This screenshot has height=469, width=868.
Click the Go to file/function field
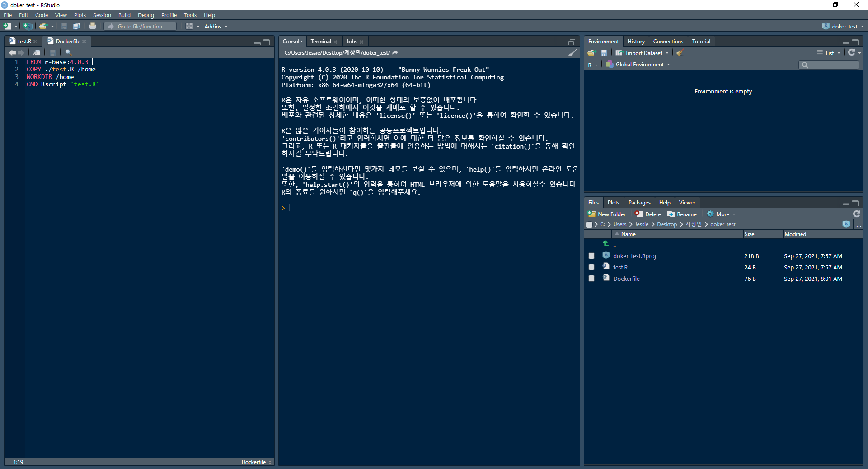pos(140,27)
